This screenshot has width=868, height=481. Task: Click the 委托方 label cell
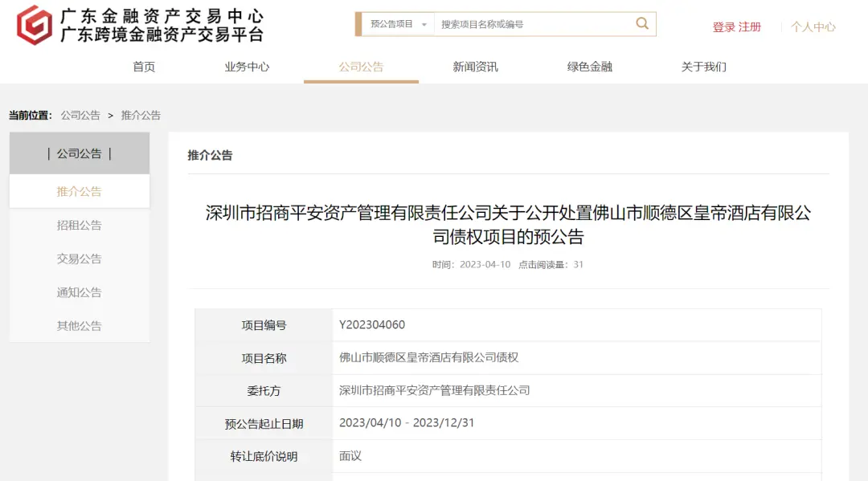pyautogui.click(x=264, y=391)
